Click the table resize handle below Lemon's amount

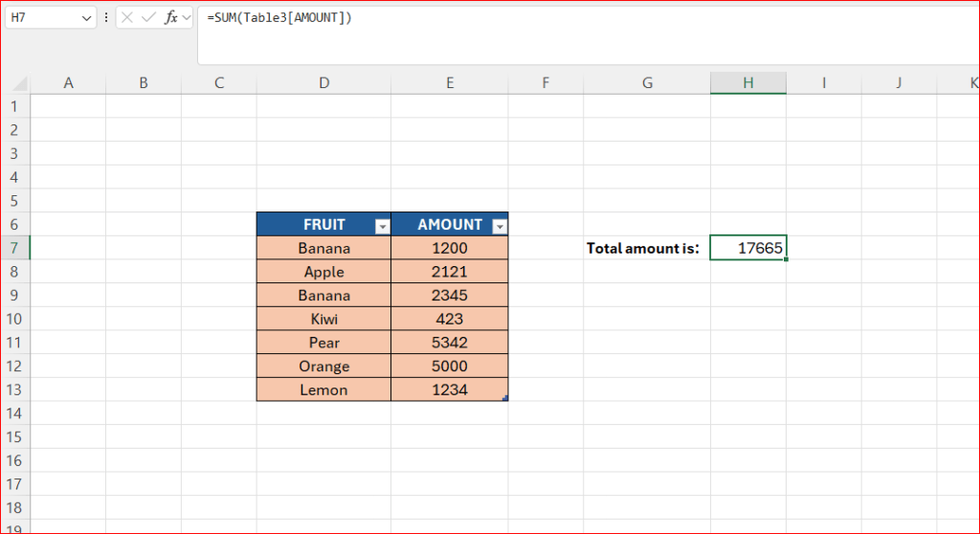point(504,398)
